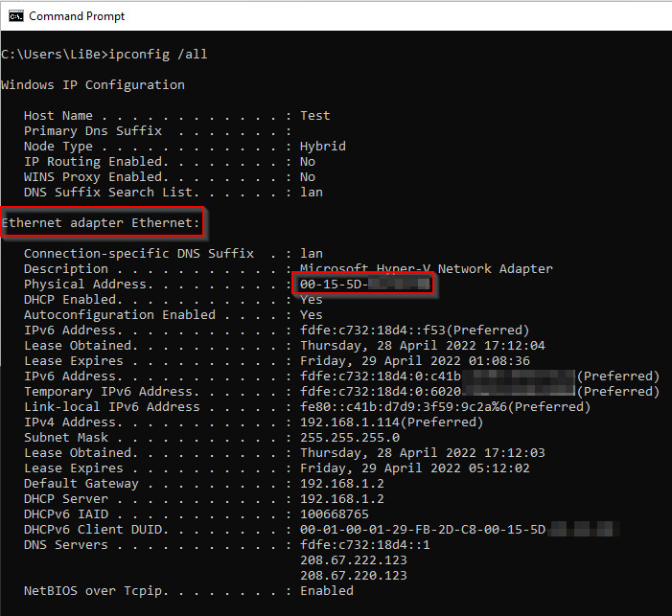The height and width of the screenshot is (616, 672).
Task: Click the Command Prompt icon in title bar
Action: tap(15, 16)
